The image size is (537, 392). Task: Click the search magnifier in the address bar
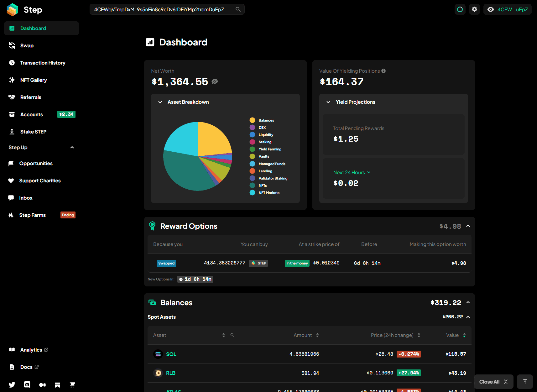pos(238,9)
